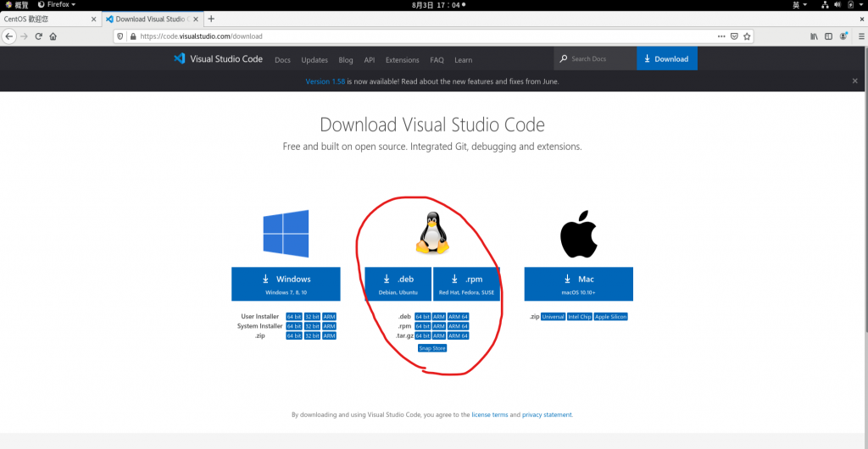Image resolution: width=868 pixels, height=449 pixels.
Task: Reload the page with the refresh icon
Action: [x=39, y=36]
